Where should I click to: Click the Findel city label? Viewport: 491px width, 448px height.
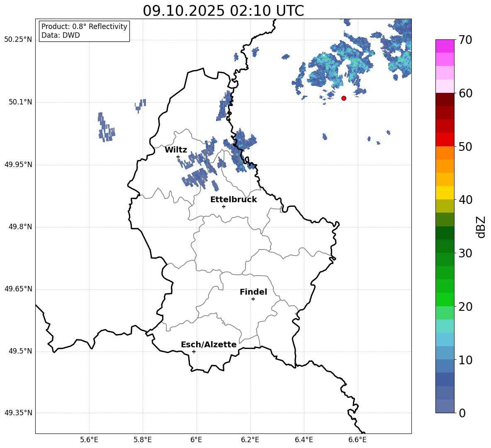[x=253, y=292]
